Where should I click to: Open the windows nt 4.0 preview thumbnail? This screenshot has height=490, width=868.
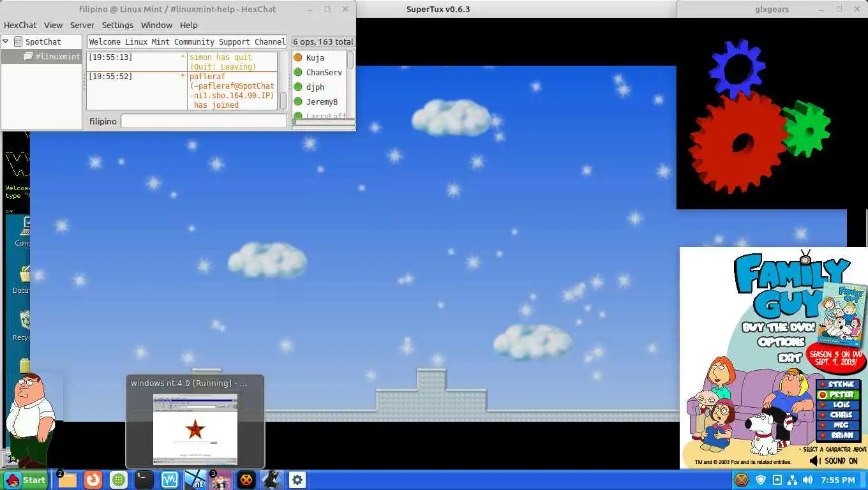pos(195,429)
